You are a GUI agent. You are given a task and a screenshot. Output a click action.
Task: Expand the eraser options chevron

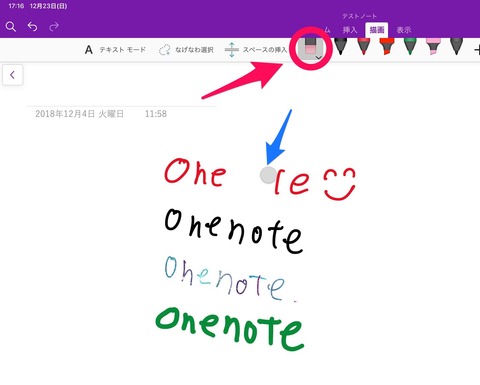pos(318,57)
